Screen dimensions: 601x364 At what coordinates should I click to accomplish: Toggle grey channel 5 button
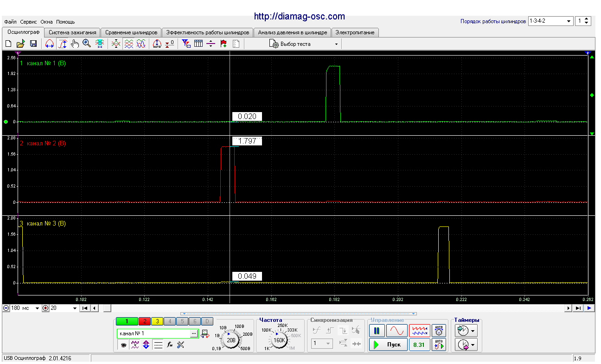point(183,321)
